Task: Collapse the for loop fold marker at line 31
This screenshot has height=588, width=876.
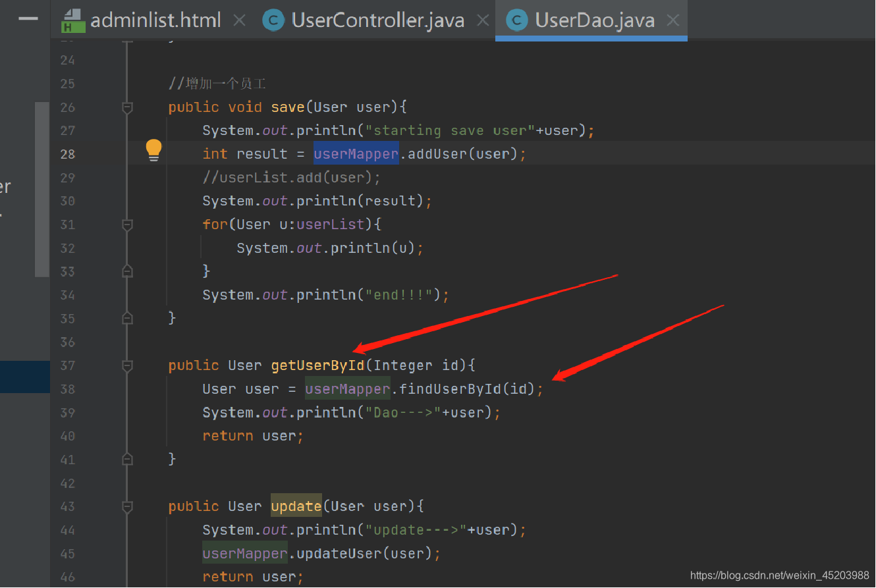Action: point(128,225)
